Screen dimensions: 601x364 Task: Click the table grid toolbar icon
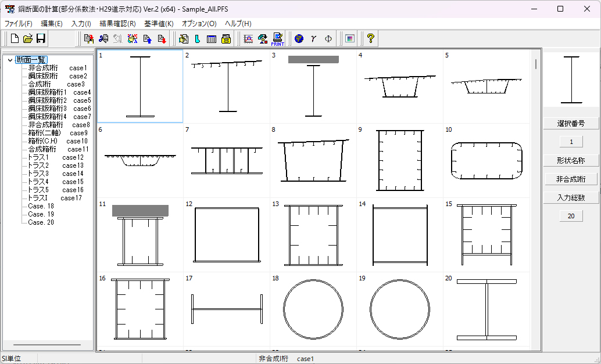(x=212, y=39)
